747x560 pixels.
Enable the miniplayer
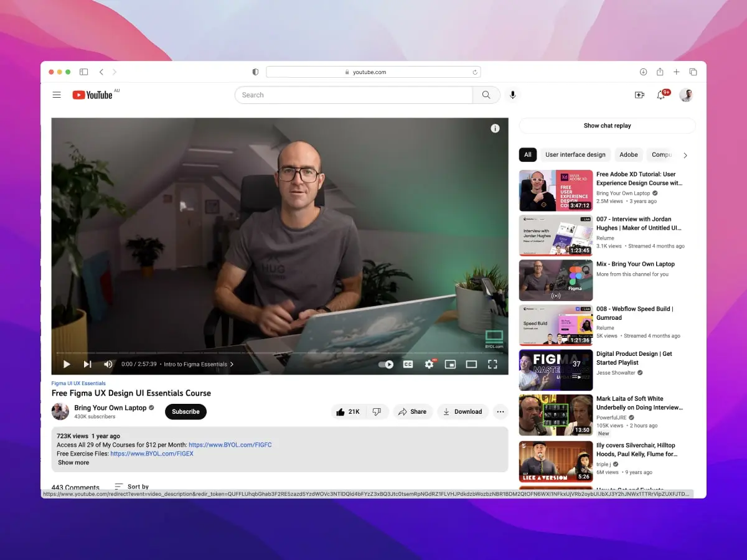450,365
